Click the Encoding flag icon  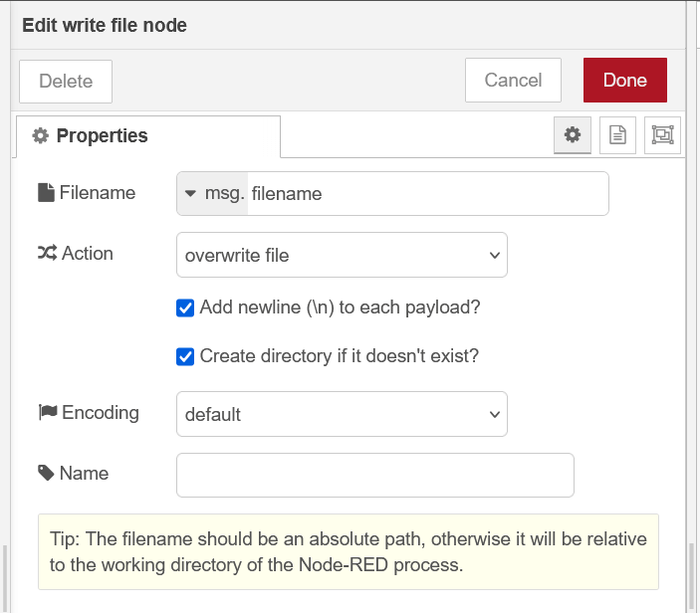click(48, 412)
